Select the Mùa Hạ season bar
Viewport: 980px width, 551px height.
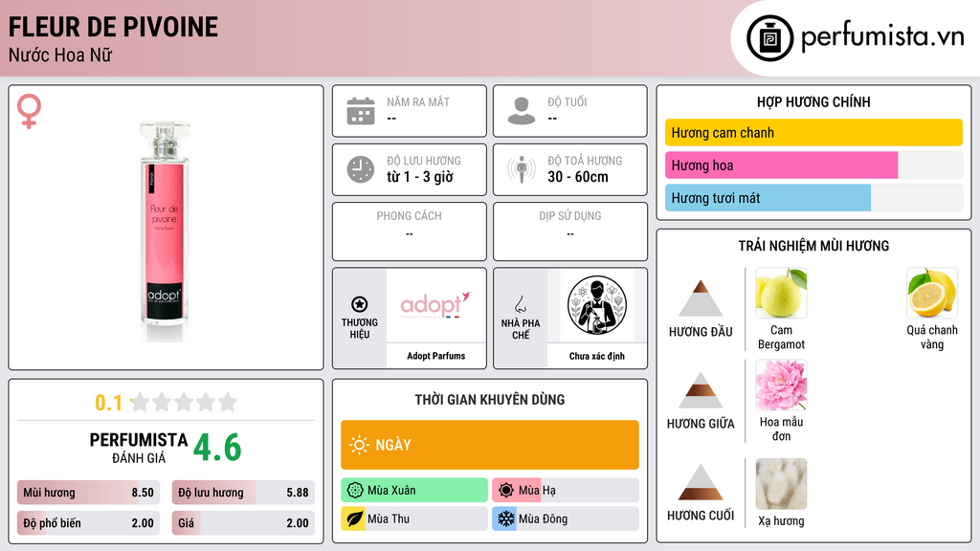(x=565, y=491)
